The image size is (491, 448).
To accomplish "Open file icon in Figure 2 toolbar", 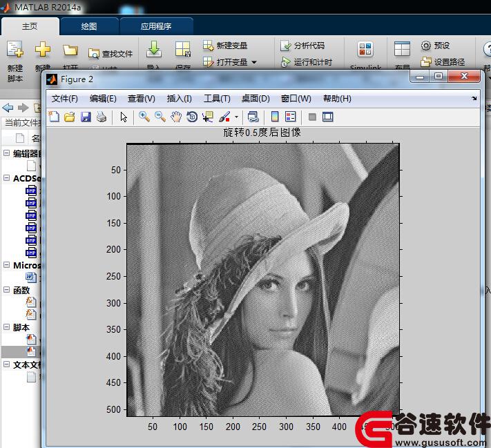I will click(x=70, y=117).
